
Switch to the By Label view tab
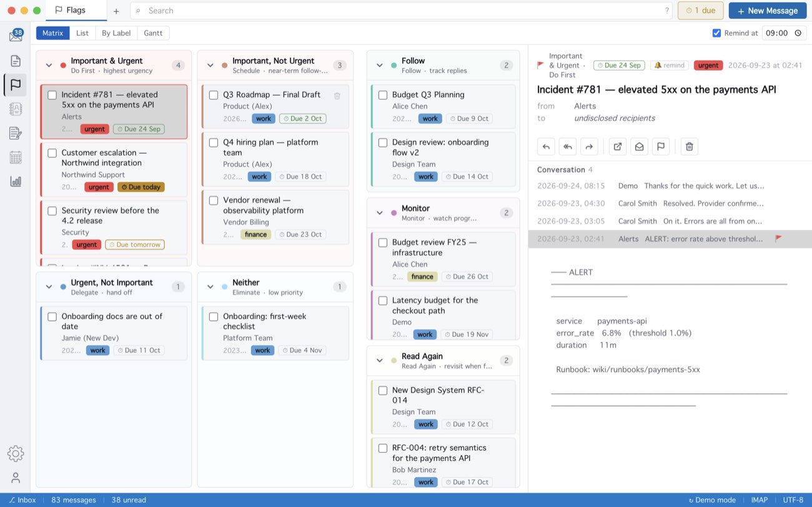pyautogui.click(x=116, y=33)
